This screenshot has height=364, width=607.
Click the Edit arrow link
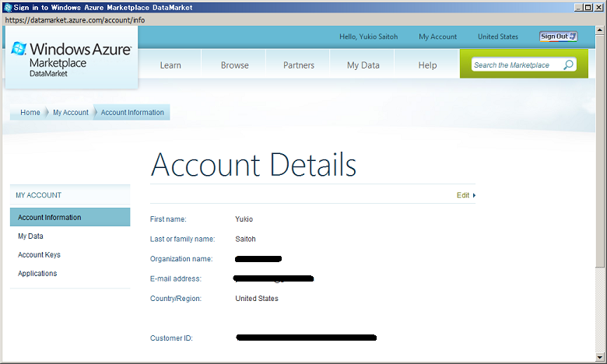coord(465,195)
